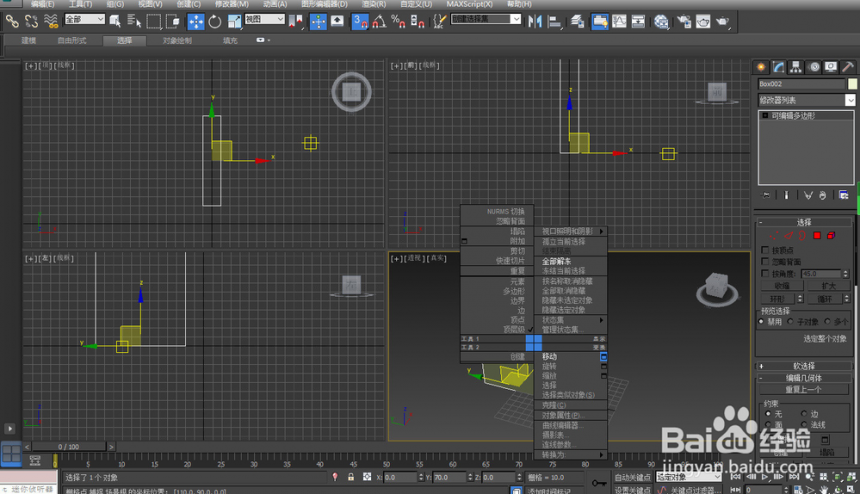
Task: Select the 边 constraint radio
Action: [804, 413]
